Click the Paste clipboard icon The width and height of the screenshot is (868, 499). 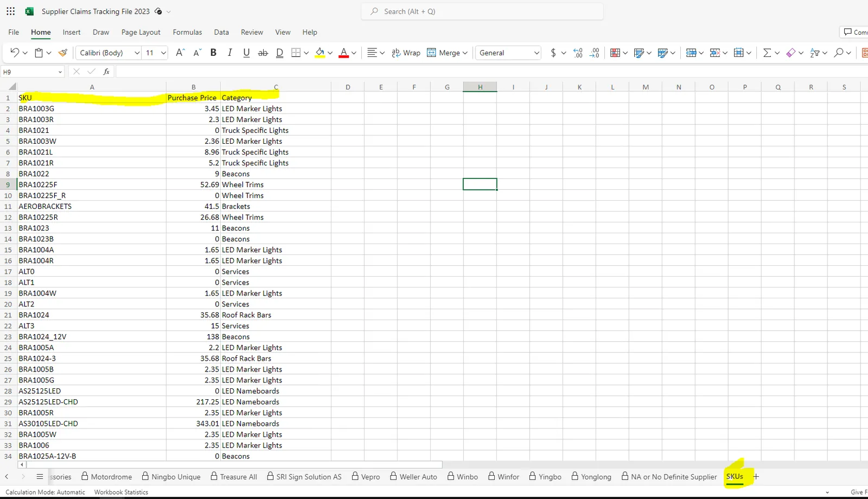tap(39, 53)
